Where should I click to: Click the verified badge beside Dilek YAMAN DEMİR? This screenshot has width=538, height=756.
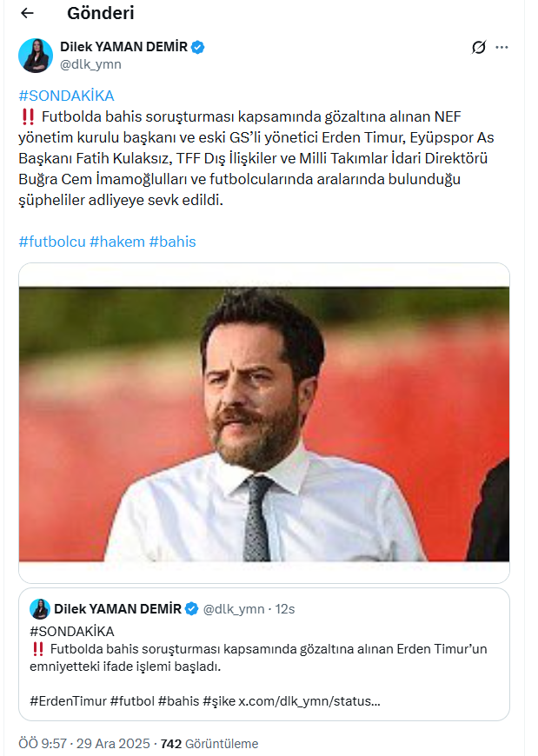tap(199, 48)
